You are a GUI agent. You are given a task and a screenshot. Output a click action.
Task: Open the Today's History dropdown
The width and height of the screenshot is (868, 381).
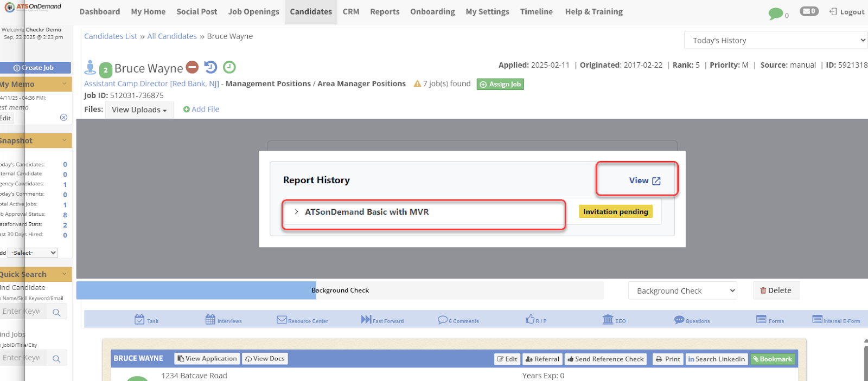(776, 40)
